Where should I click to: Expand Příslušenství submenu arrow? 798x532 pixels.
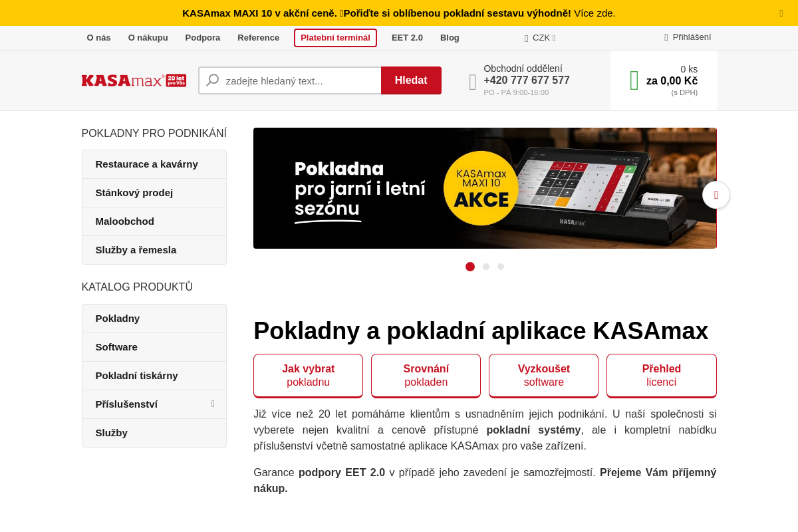click(x=213, y=404)
